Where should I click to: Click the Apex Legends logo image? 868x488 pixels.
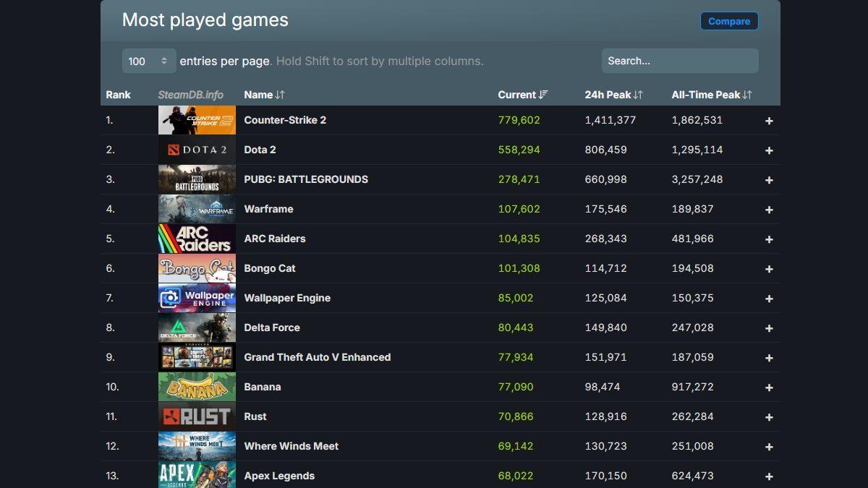(197, 475)
